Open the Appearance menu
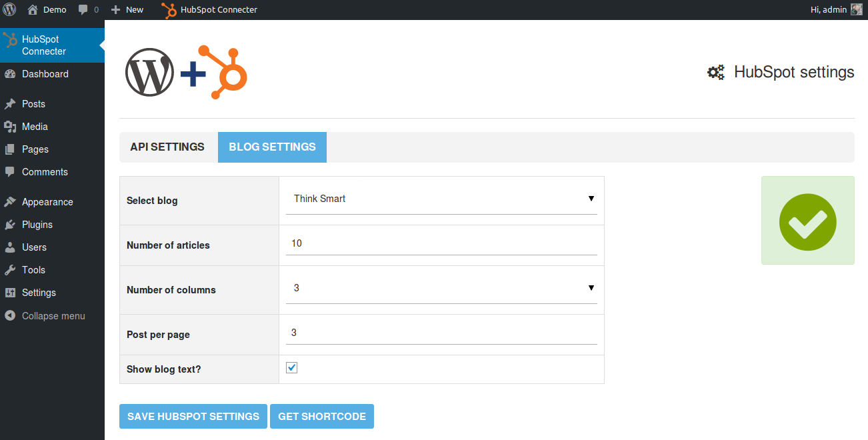 (52, 202)
